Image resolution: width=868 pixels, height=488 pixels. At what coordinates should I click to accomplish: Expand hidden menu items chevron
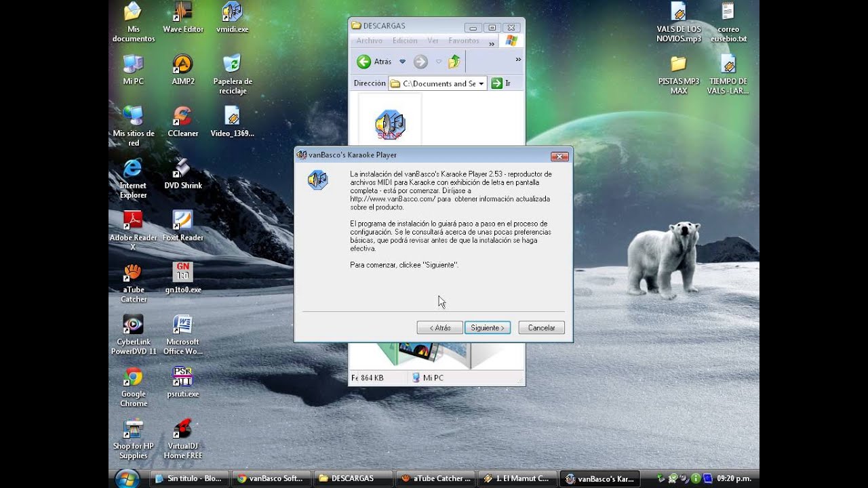tap(492, 43)
